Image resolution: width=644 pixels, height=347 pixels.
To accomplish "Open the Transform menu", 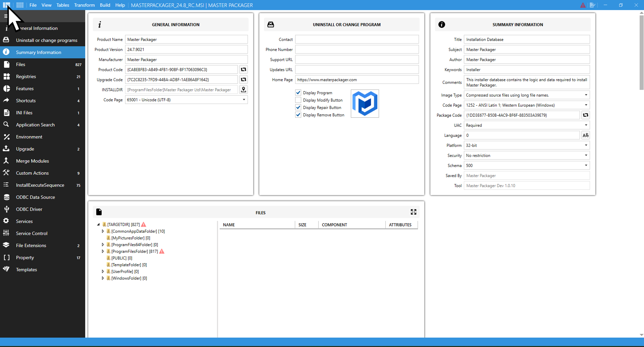I will pos(85,5).
